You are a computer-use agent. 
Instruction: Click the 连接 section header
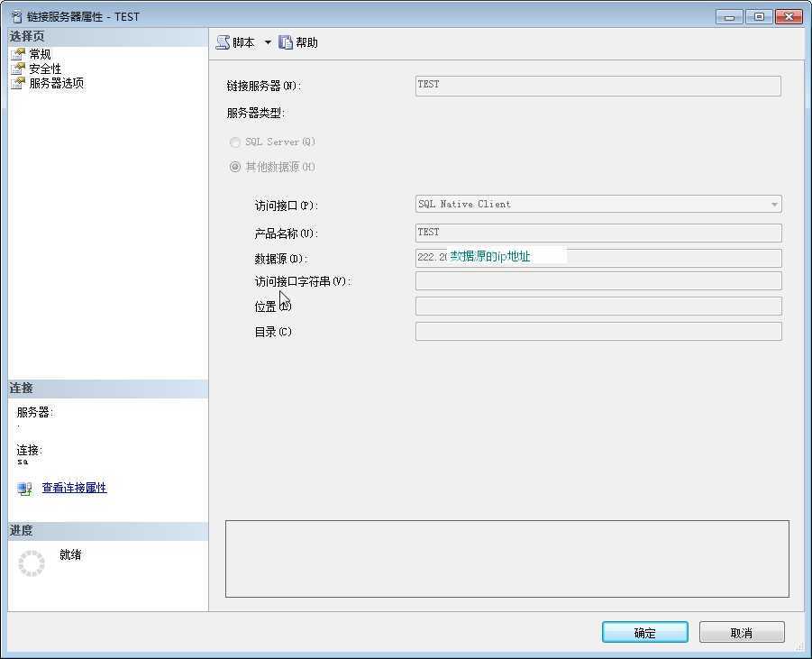click(108, 389)
